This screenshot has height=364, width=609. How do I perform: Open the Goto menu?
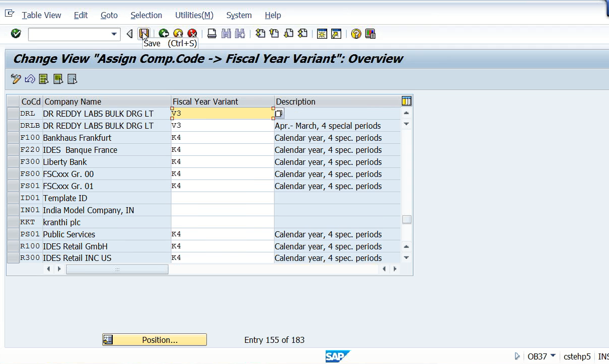[109, 15]
